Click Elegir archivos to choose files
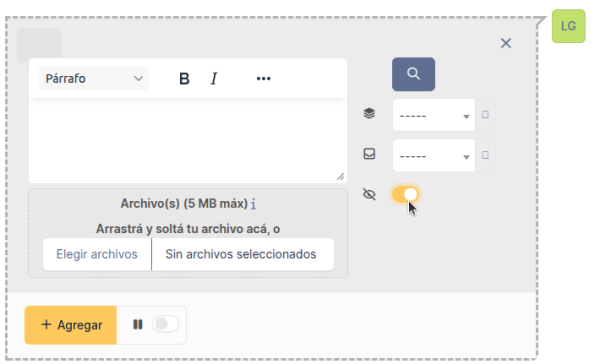 click(97, 254)
